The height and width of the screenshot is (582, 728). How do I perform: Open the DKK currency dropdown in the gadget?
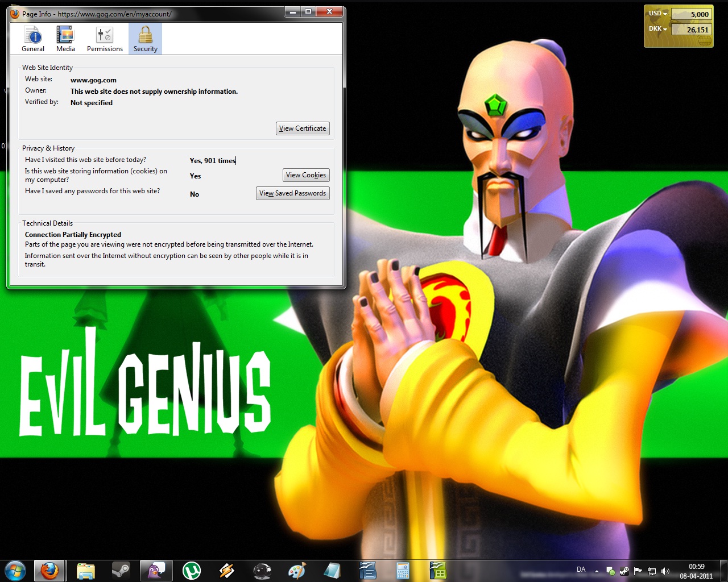657,29
